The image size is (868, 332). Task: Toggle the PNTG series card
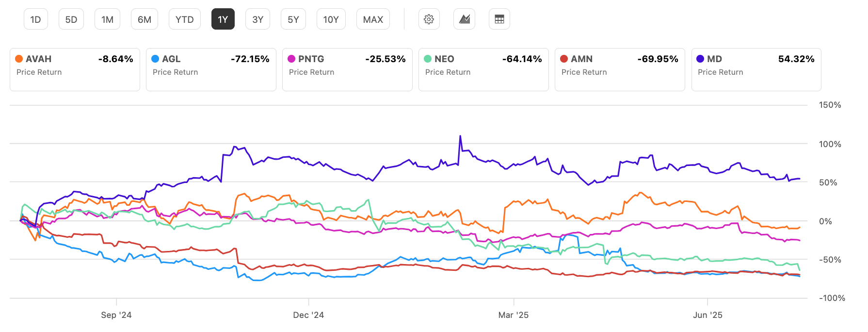point(347,69)
